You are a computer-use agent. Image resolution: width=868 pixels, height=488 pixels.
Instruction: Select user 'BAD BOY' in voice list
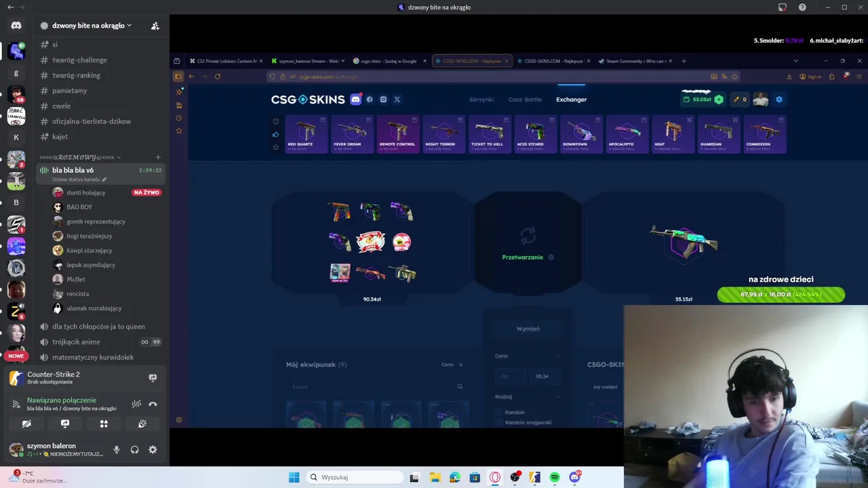[79, 207]
